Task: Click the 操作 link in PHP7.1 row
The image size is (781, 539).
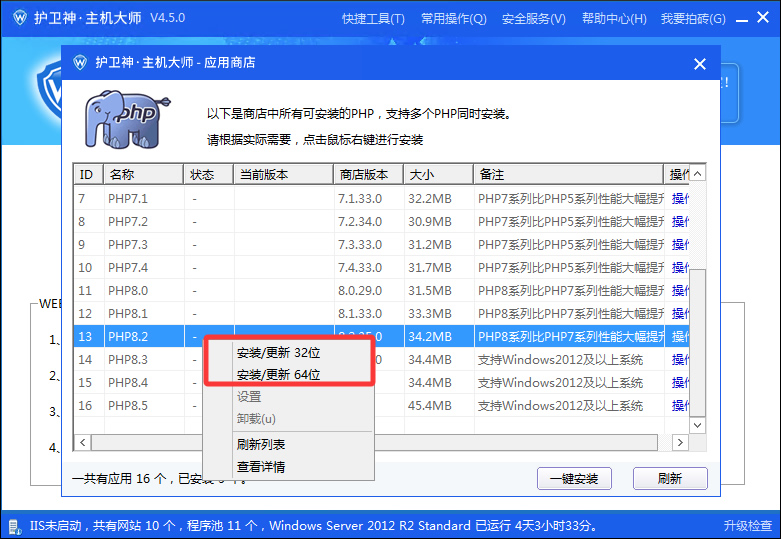Action: [x=680, y=199]
